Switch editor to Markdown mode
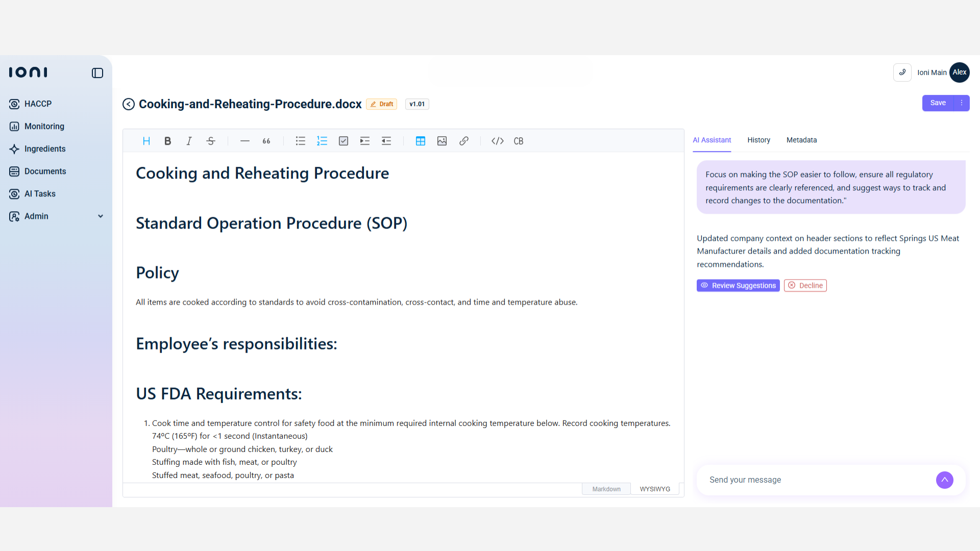This screenshot has width=980, height=551. tap(606, 489)
